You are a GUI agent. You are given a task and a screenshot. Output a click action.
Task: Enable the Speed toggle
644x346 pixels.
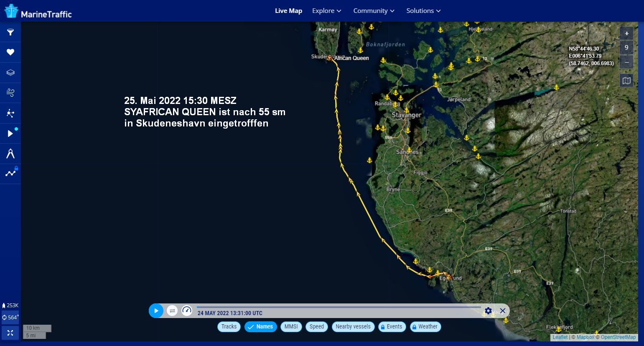click(316, 327)
